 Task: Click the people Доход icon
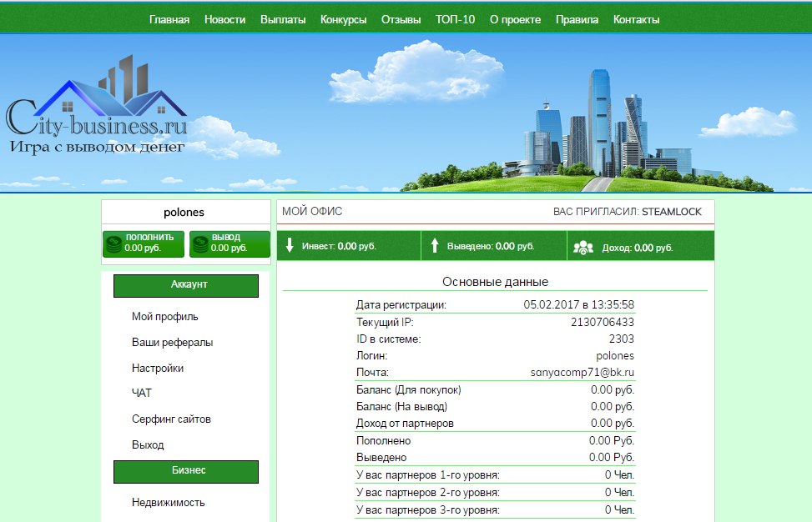tap(583, 248)
